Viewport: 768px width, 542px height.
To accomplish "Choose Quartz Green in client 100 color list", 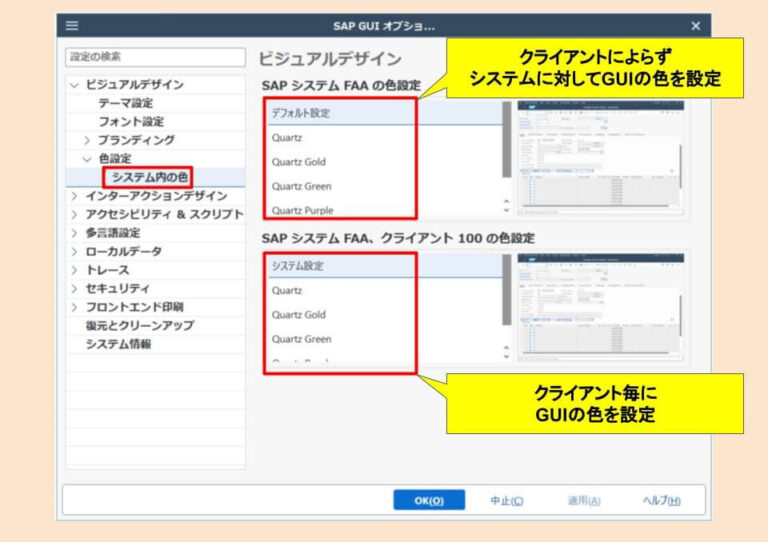I will pos(384,339).
